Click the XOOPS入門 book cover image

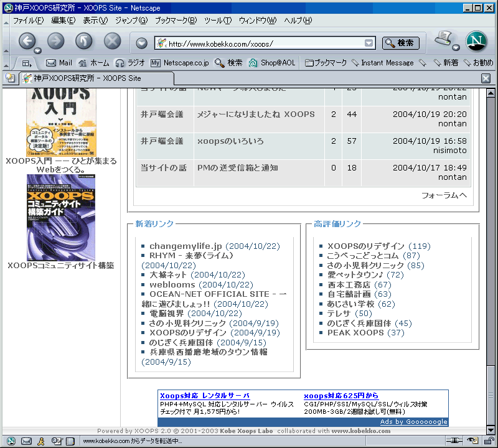61,122
